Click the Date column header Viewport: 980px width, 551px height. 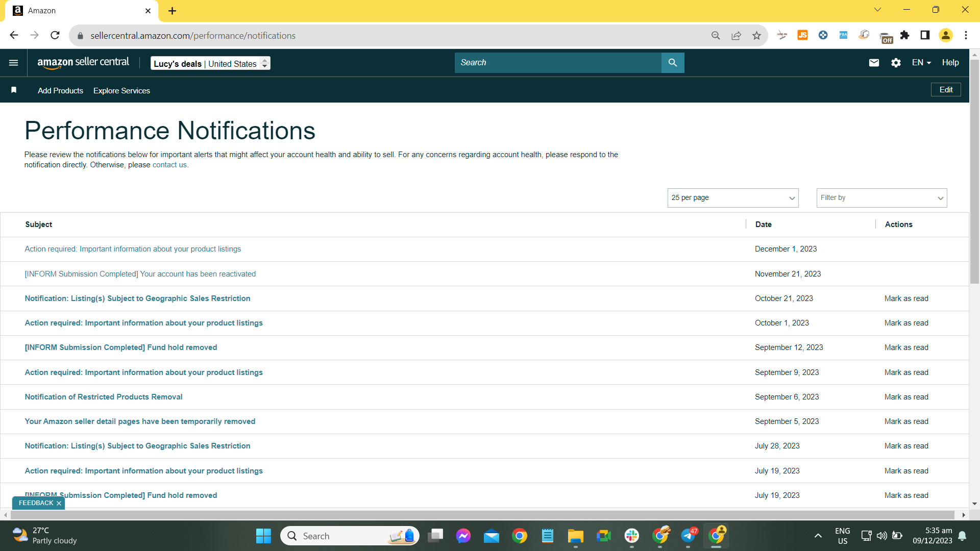click(x=763, y=224)
